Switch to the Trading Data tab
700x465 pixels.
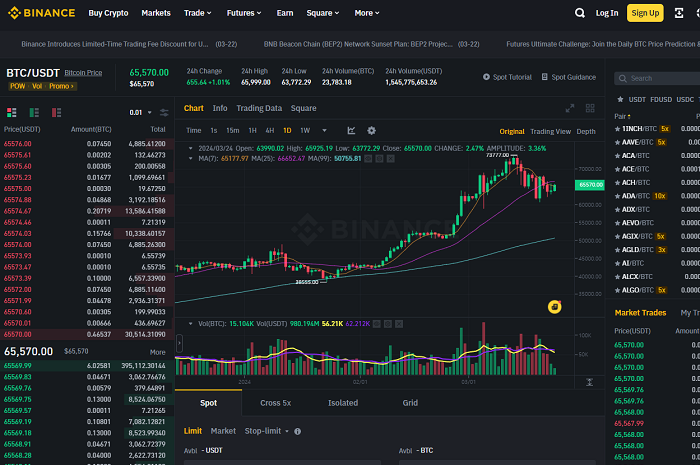(259, 108)
